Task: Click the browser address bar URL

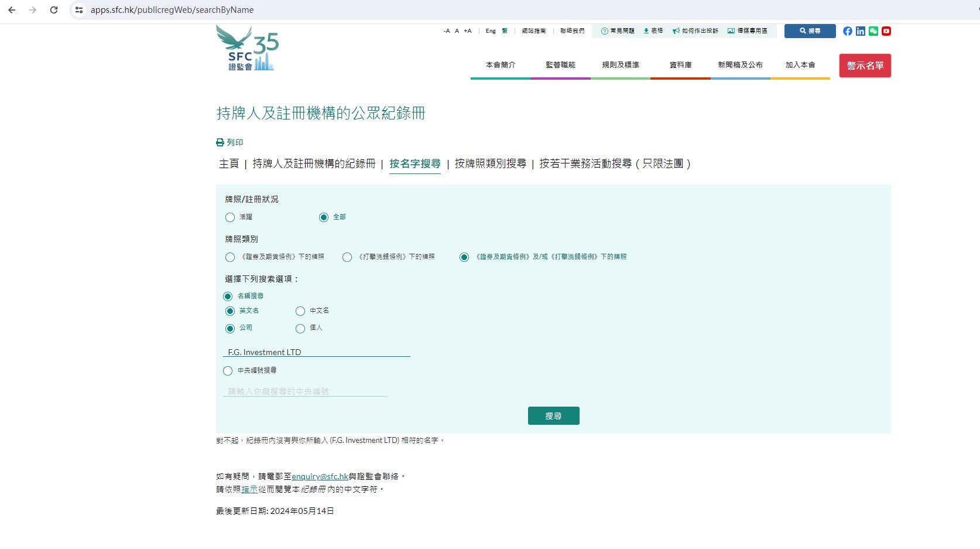Action: pyautogui.click(x=172, y=10)
